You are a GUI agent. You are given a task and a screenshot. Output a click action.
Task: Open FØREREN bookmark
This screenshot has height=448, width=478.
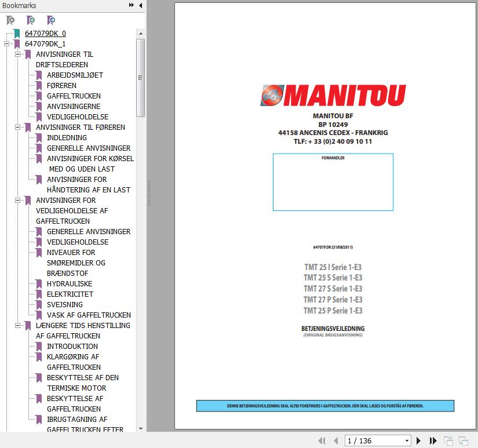[x=61, y=86]
